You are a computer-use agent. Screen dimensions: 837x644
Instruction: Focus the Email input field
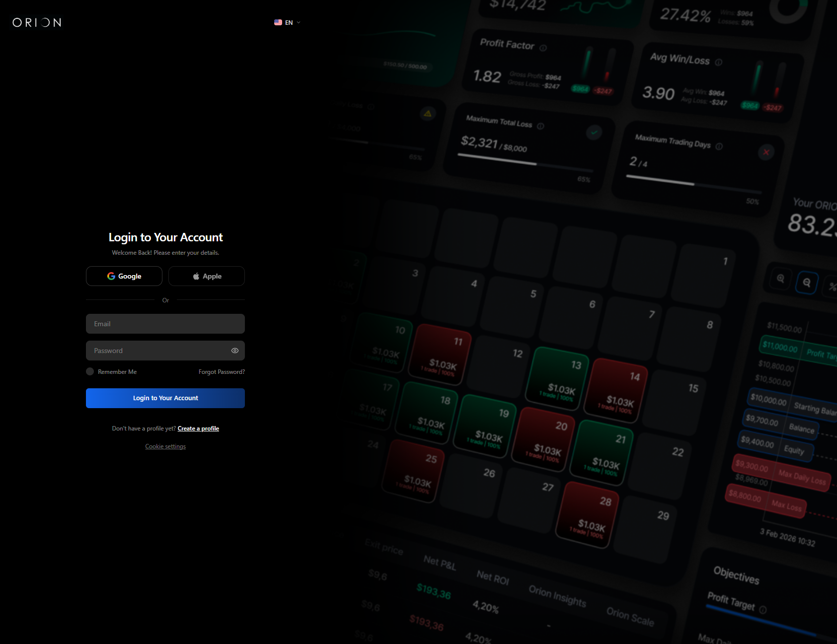[165, 324]
